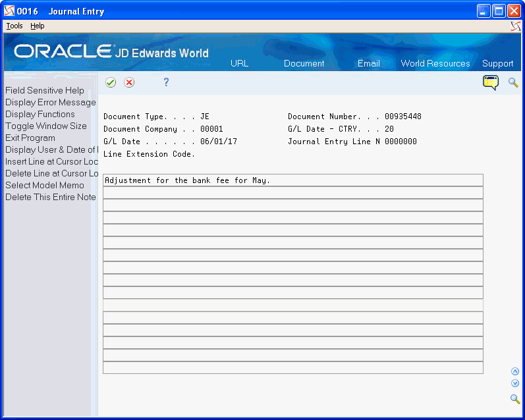
Task: Click the Document Company value 00001
Action: point(211,129)
